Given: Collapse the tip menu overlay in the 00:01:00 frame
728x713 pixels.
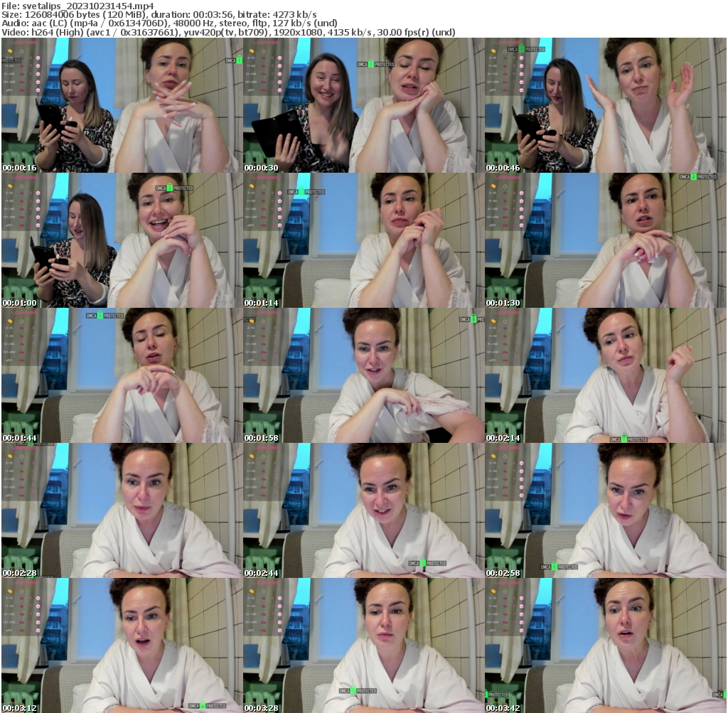Looking at the screenshot, I should [21, 203].
